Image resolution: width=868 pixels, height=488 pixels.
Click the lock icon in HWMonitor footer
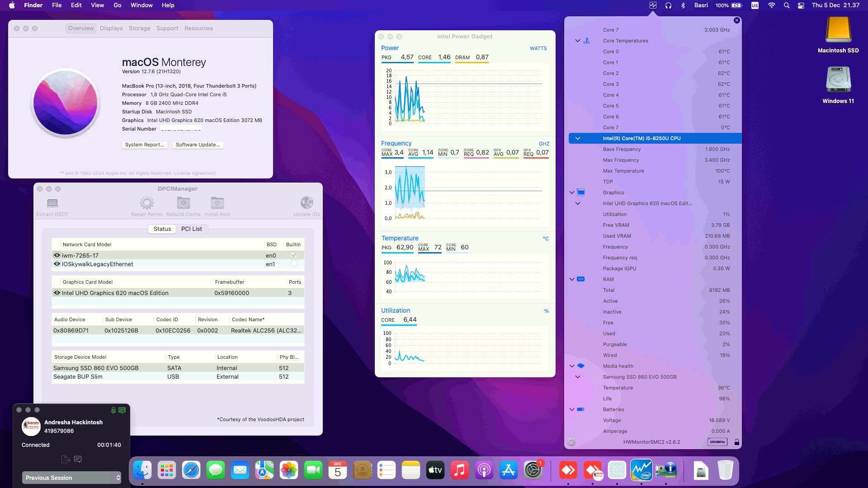click(736, 442)
